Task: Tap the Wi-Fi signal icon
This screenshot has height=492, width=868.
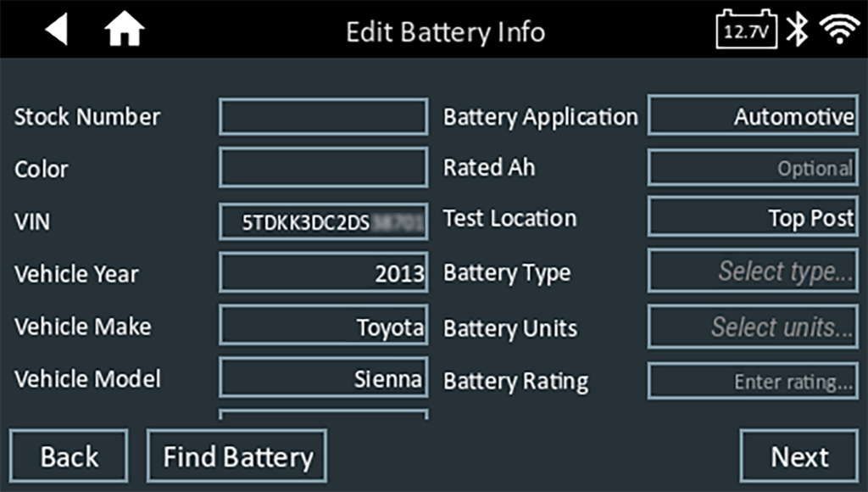Action: (839, 31)
